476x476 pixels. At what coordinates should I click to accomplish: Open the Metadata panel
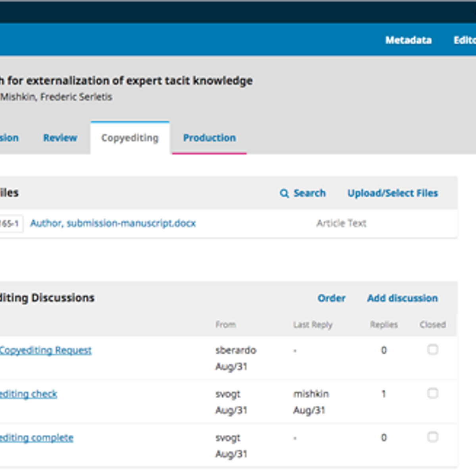408,40
